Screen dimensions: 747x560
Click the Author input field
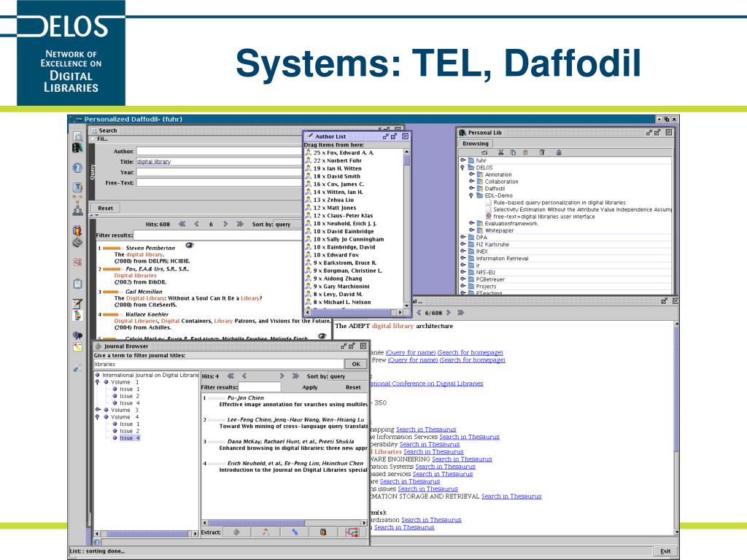220,152
